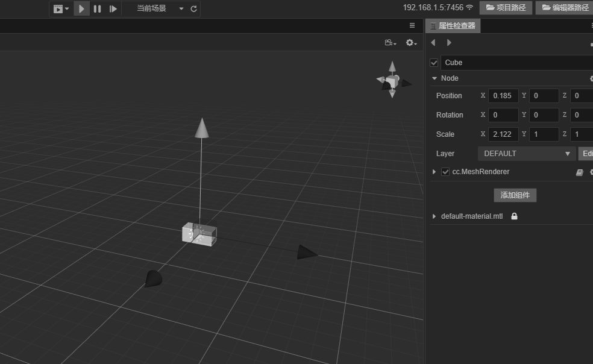The height and width of the screenshot is (364, 593).
Task: Pause the running preview
Action: coord(97,8)
